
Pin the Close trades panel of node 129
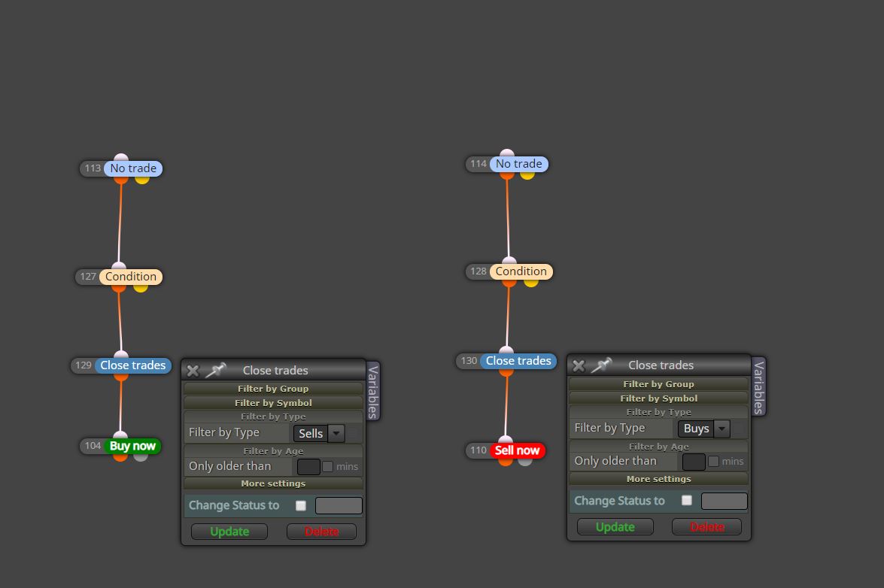pos(215,370)
